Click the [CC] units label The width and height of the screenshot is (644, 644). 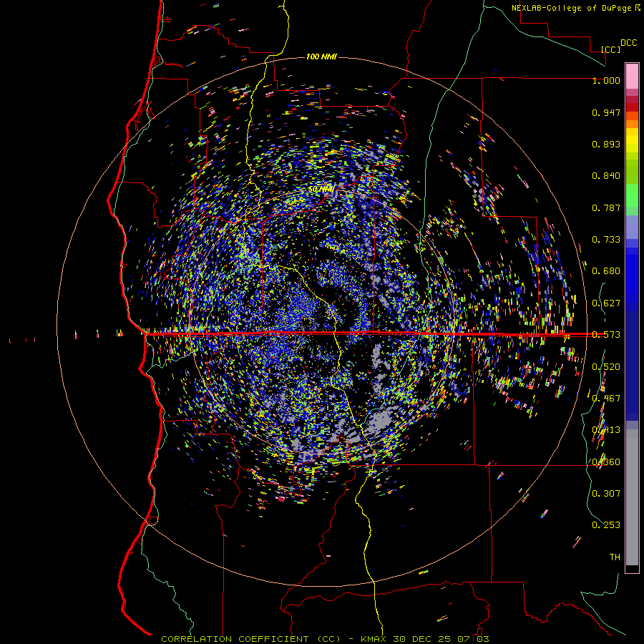[x=611, y=49]
